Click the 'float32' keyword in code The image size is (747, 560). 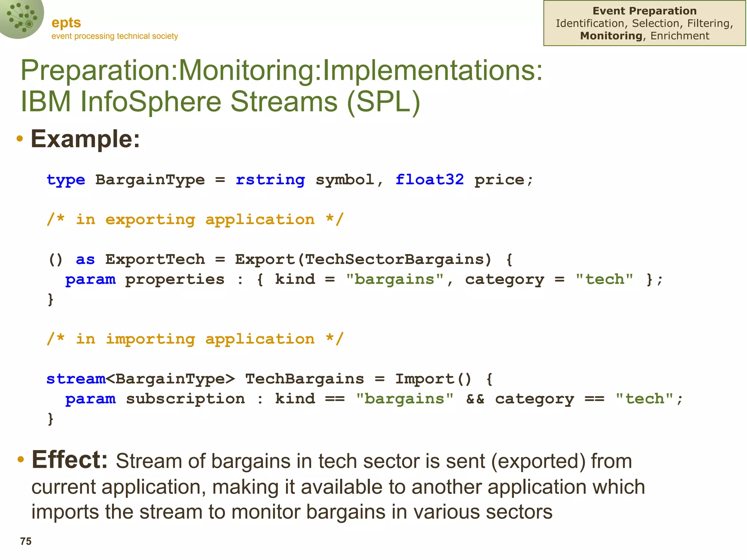[429, 180]
